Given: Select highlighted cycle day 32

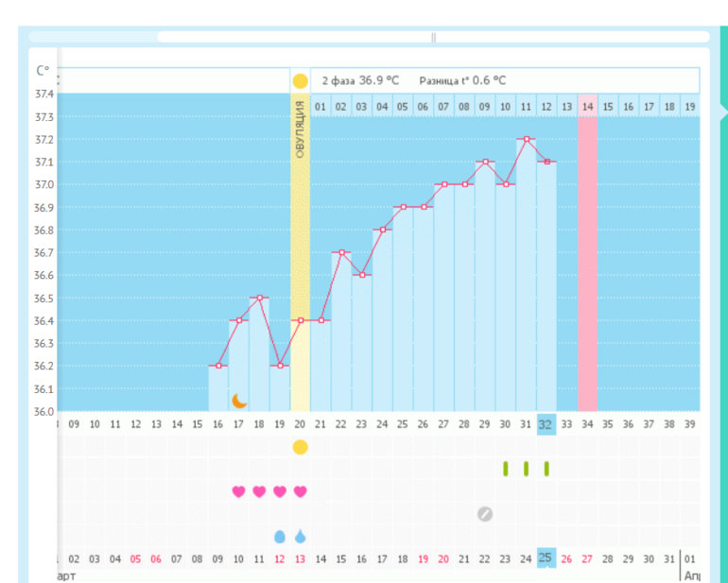Looking at the screenshot, I should click(546, 424).
